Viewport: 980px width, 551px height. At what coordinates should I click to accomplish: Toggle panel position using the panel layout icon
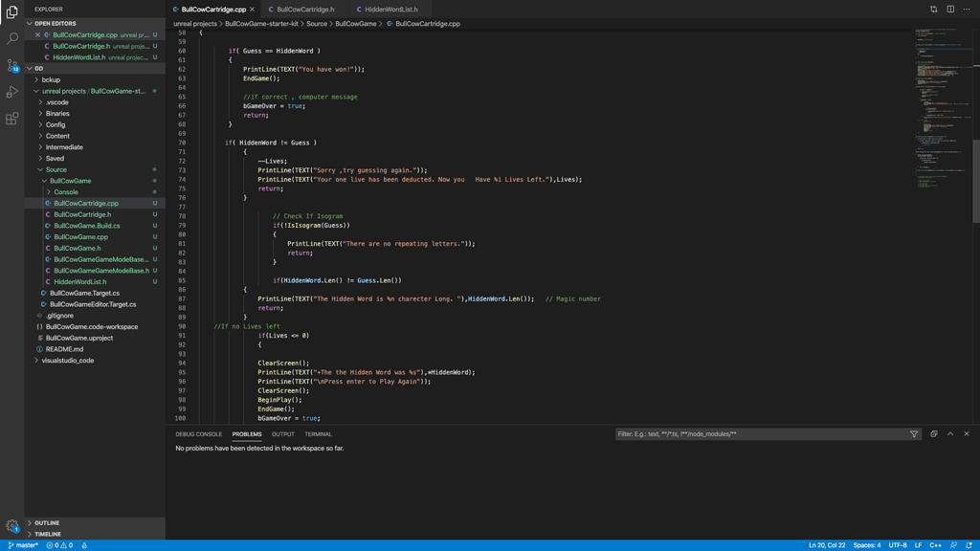pos(933,433)
